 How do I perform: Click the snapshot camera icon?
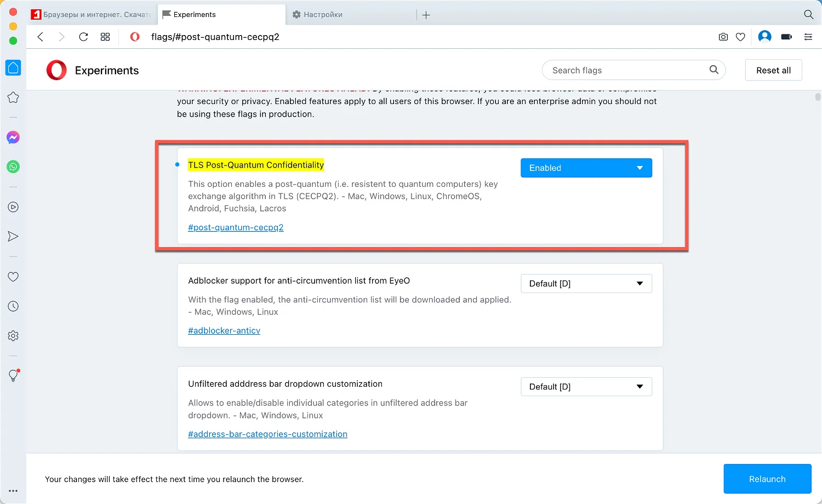click(723, 37)
